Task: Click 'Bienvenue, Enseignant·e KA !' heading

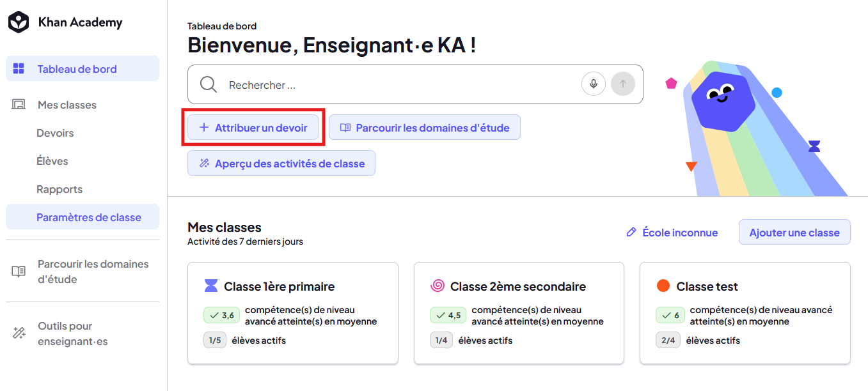Action: (332, 45)
